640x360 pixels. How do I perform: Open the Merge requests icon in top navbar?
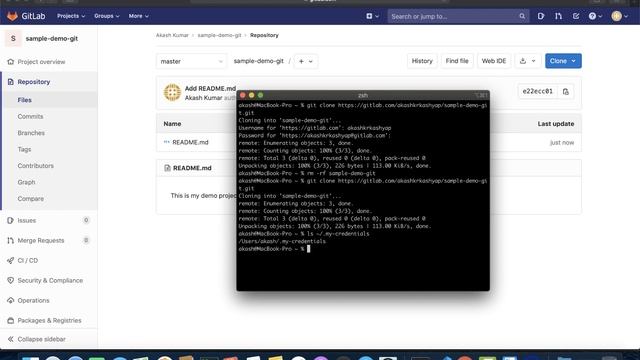point(558,16)
